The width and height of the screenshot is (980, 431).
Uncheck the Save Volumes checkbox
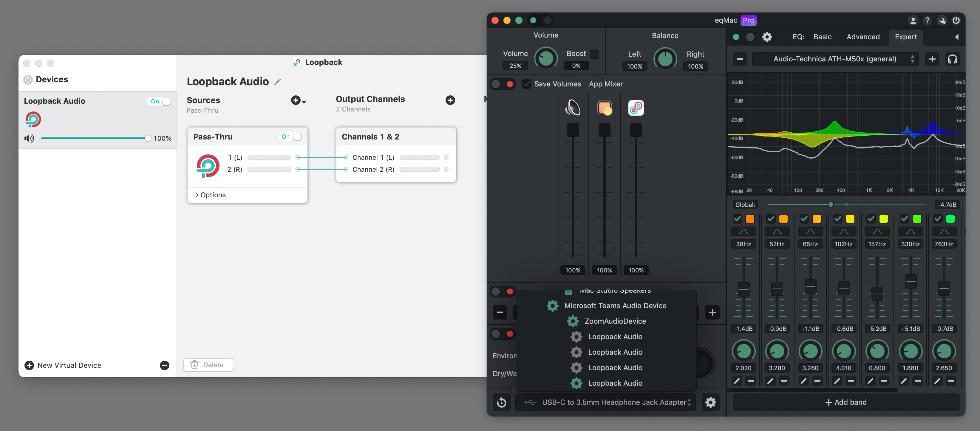(x=526, y=84)
